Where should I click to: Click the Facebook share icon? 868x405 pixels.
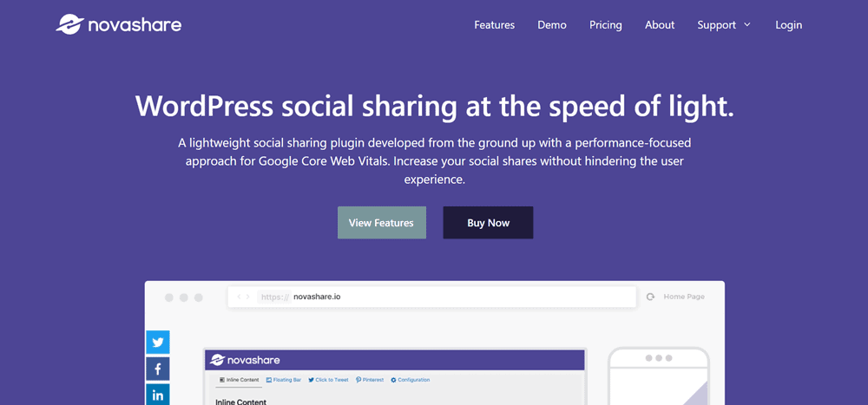tap(158, 369)
